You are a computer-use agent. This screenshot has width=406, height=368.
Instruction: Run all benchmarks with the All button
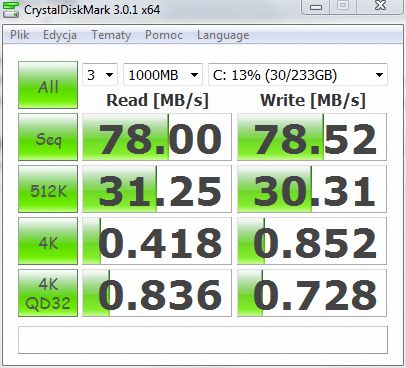click(48, 85)
